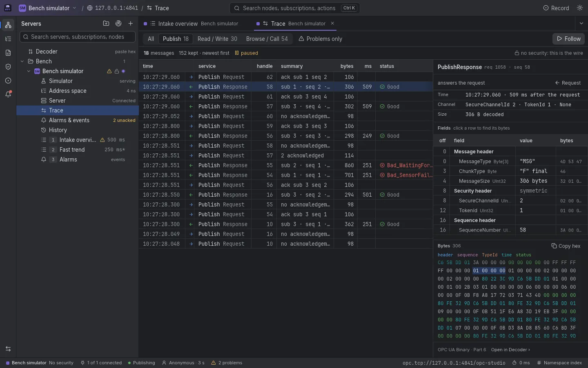Click the Follow button
The height and width of the screenshot is (368, 588).
click(x=568, y=39)
